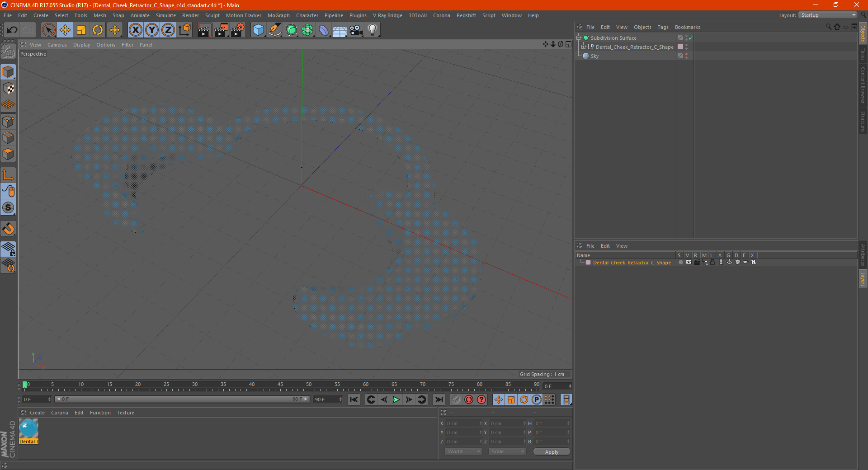Open material manager Texture menu
The image size is (868, 470).
[125, 413]
